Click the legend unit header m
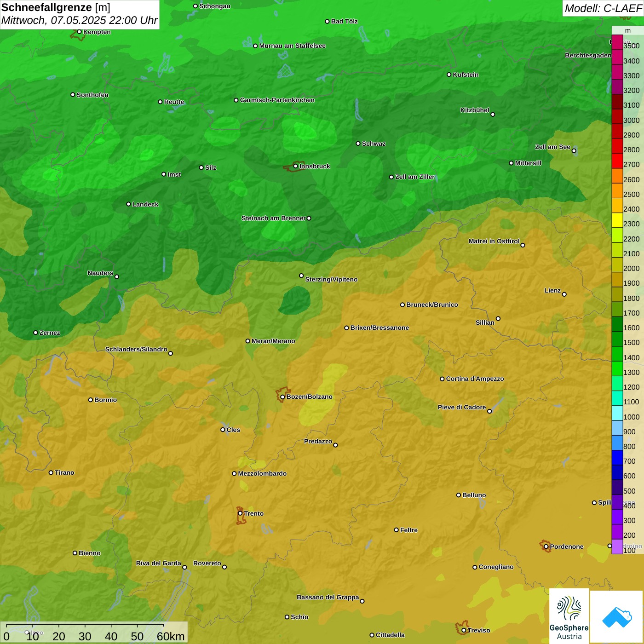Screen dimensions: 644x644 [x=628, y=30]
